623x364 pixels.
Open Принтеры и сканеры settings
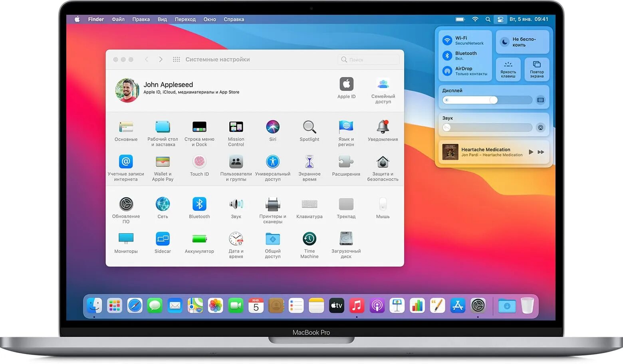tap(273, 204)
